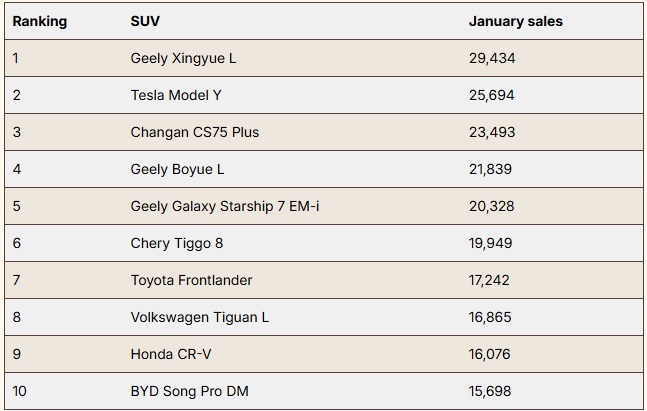647x411 pixels.
Task: Click the Changan CS75 Plus name
Action: [194, 132]
